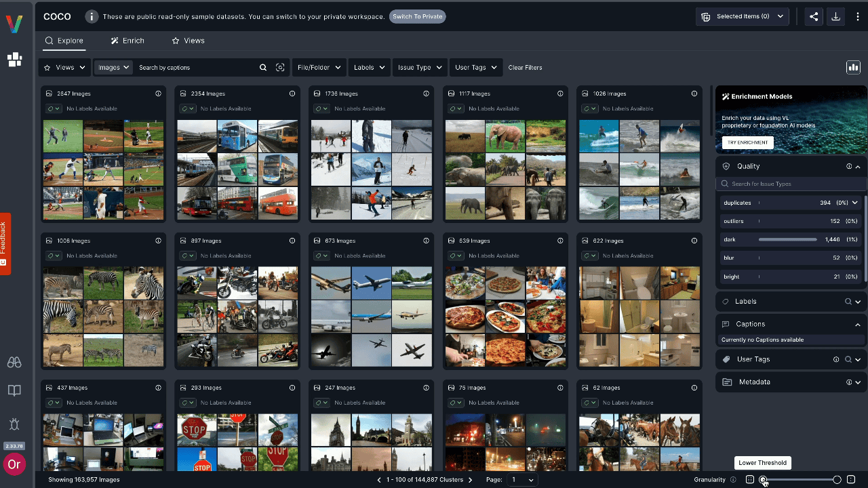The image size is (868, 488).
Task: Open the Or user avatar
Action: point(14,465)
